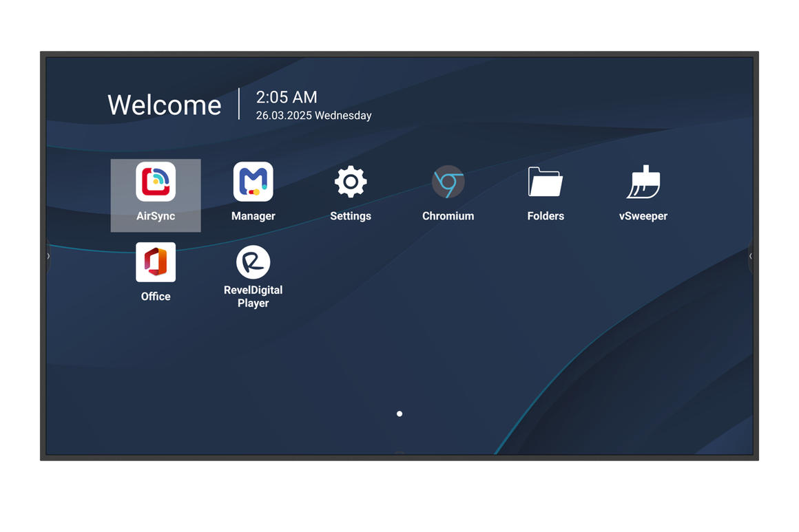
Task: Launch the RevelDigital Player icon
Action: point(253,262)
